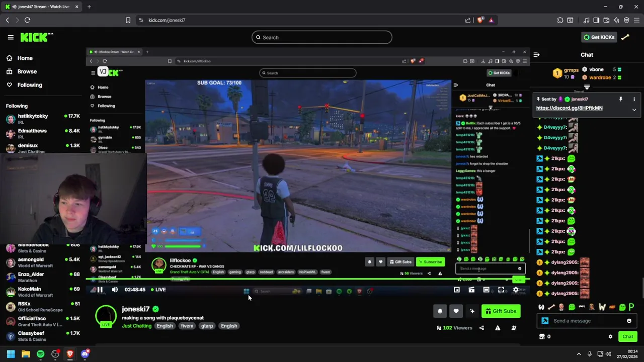Open hstikkytokky channel in Following list

[x=43, y=119]
